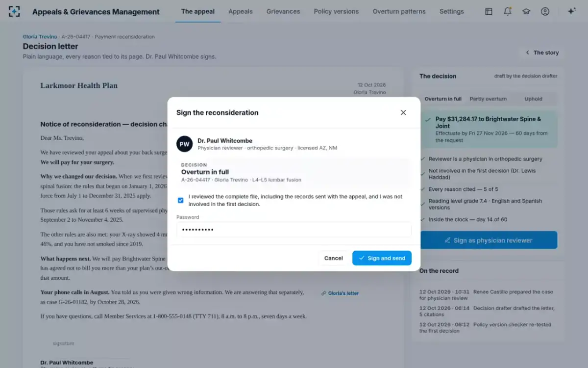Click "Overturn in full" decision text in dialog
The width and height of the screenshot is (588, 368).
(205, 172)
